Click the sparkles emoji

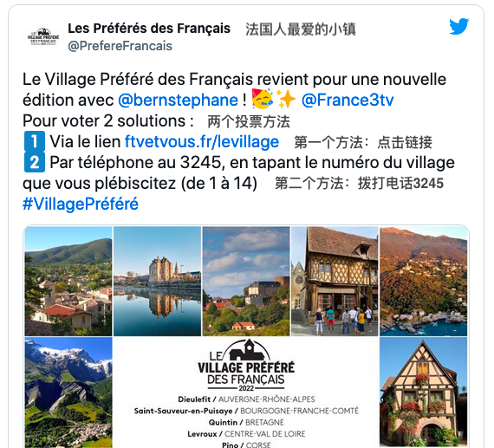pos(285,100)
